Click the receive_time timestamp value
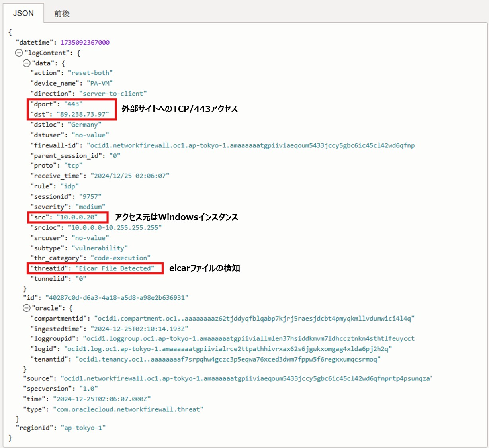Image resolution: width=489 pixels, height=448 pixels. [x=129, y=176]
